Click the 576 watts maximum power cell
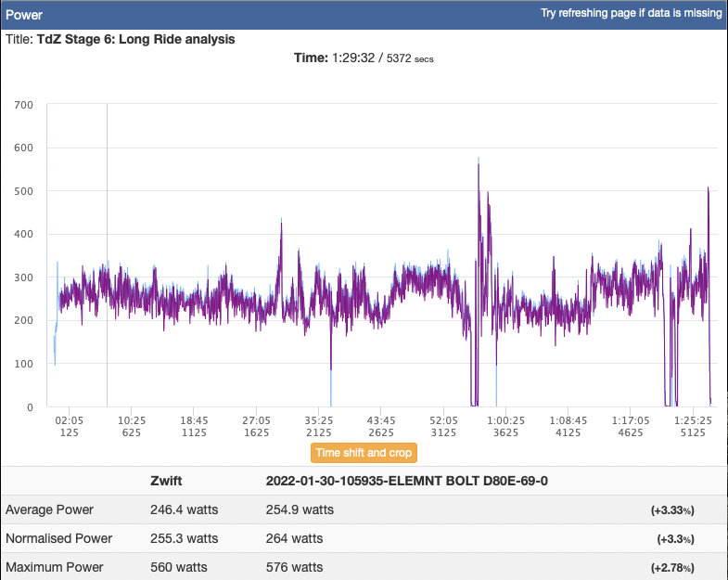This screenshot has height=580, width=728. (x=294, y=567)
